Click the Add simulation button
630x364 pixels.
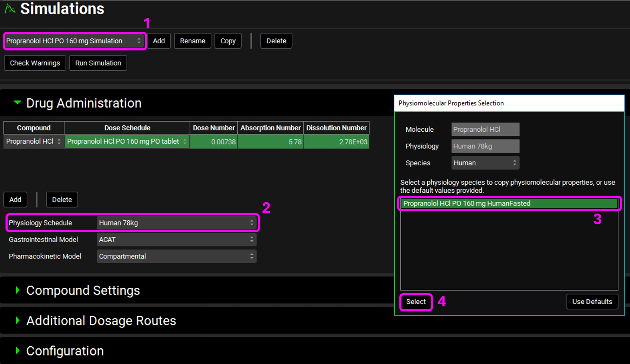pyautogui.click(x=159, y=41)
